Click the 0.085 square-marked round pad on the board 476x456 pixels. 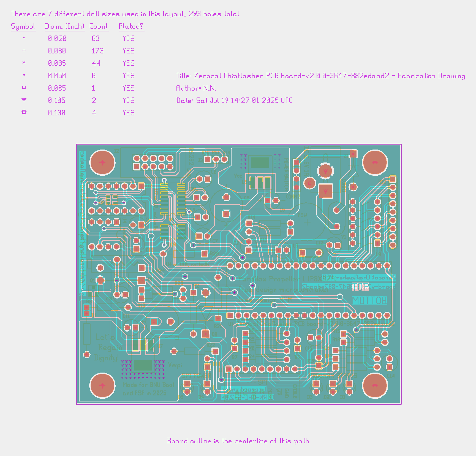310,183
